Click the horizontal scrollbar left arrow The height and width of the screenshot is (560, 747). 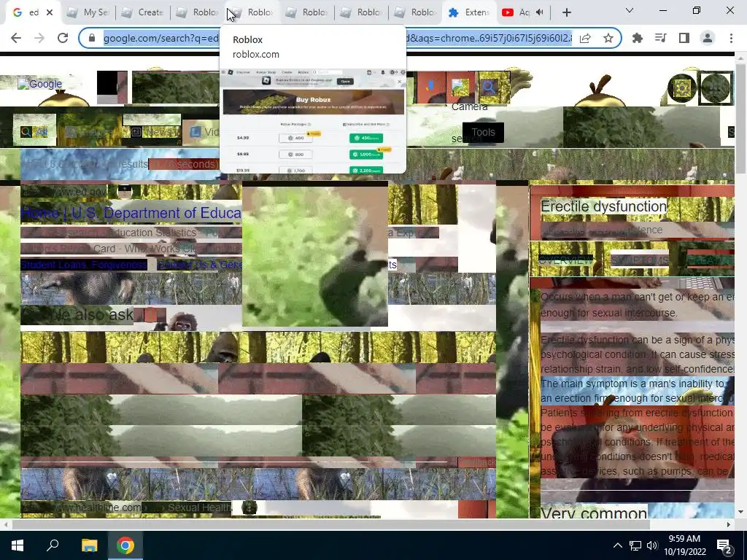5,524
